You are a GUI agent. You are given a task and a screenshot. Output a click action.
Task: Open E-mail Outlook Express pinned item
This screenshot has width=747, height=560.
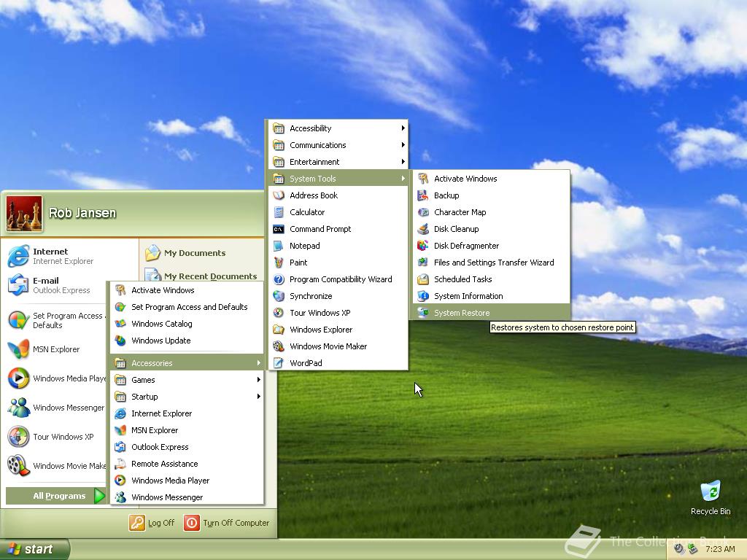55,285
